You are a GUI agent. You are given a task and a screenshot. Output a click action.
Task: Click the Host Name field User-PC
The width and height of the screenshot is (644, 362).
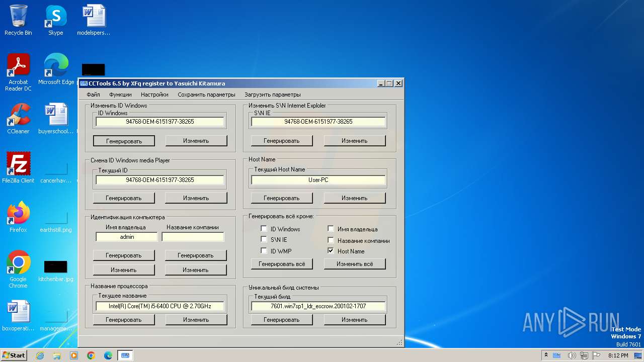318,180
